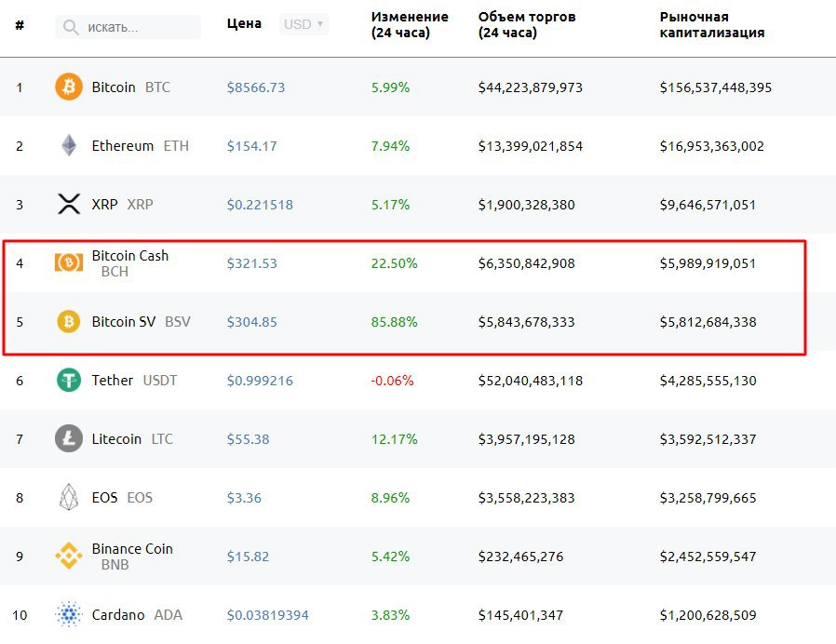Screen dimensions: 836x644
Task: Click the Bitcoin Cash logo icon
Action: [69, 262]
